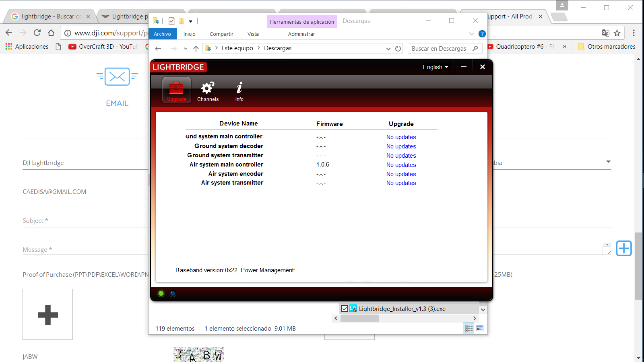Image resolution: width=644 pixels, height=362 pixels.
Task: Switch Explorer to details view icon
Action: (469, 329)
